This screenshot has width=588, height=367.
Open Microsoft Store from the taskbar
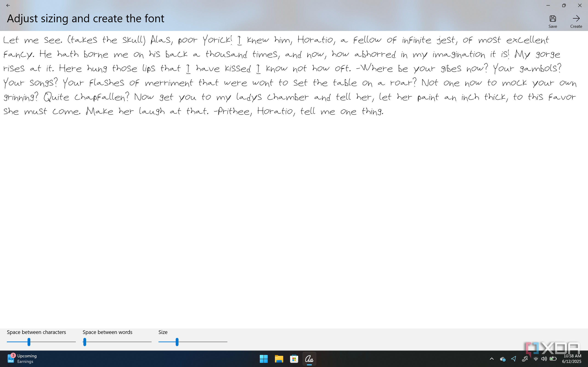(x=294, y=359)
